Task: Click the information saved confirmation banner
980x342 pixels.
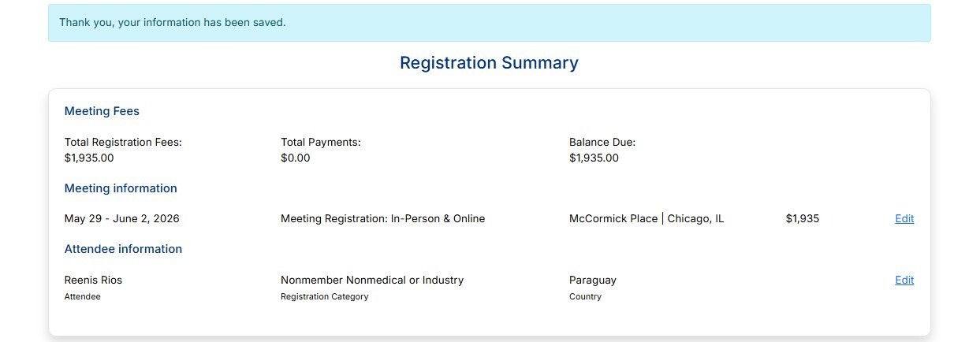Action: pos(490,23)
